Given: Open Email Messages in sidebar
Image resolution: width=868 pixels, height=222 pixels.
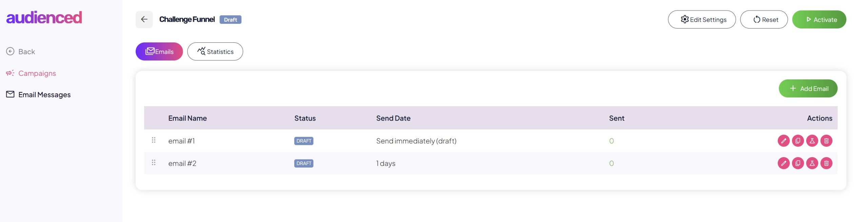Looking at the screenshot, I should point(44,95).
